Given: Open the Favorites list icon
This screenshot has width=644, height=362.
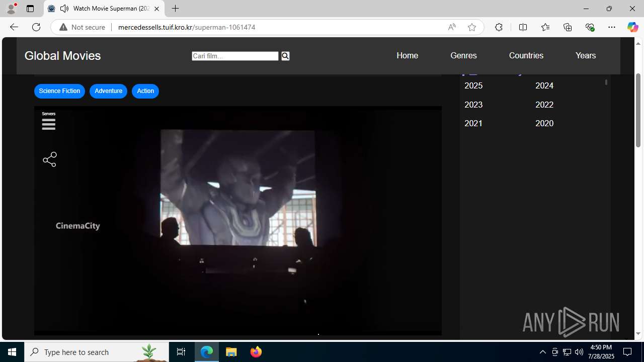Looking at the screenshot, I should (x=545, y=27).
